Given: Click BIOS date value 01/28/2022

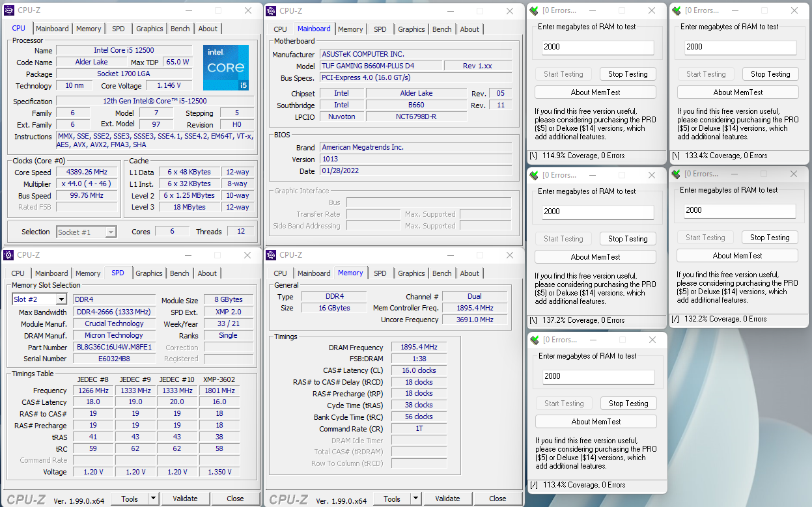Looking at the screenshot, I should pyautogui.click(x=415, y=171).
